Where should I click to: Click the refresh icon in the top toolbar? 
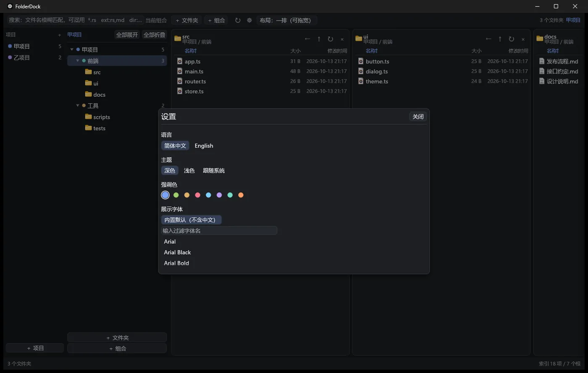click(238, 20)
